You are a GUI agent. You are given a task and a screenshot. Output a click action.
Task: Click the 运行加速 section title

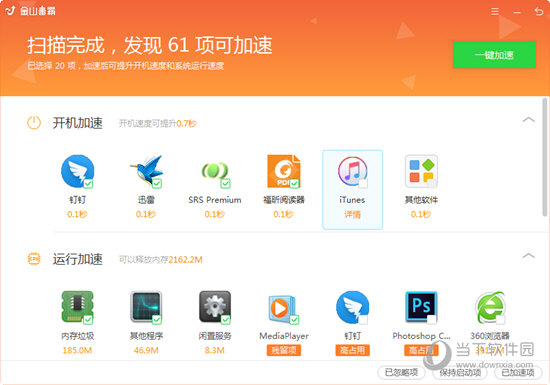pyautogui.click(x=78, y=259)
